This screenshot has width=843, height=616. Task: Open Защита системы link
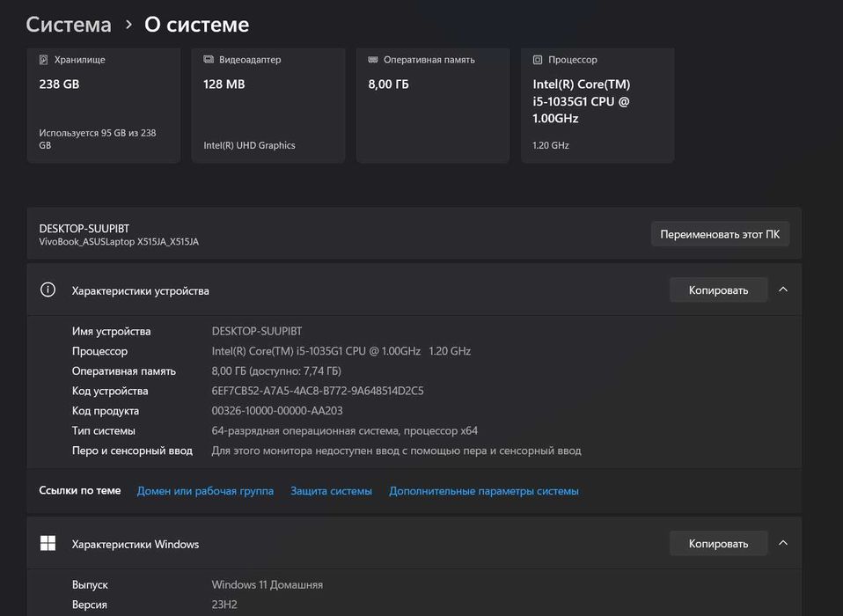point(331,491)
